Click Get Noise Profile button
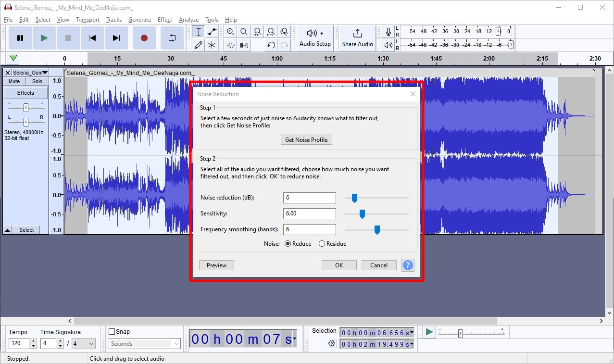 [306, 140]
